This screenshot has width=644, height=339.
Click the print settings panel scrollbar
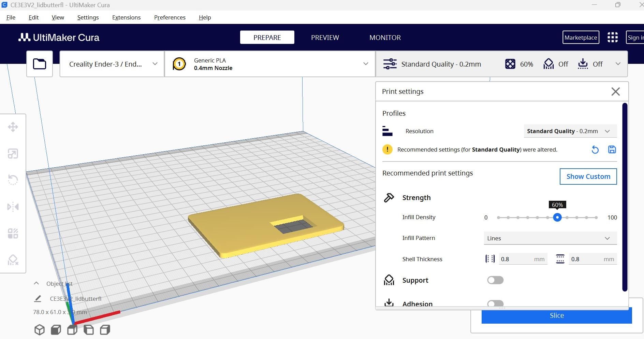tap(625, 197)
